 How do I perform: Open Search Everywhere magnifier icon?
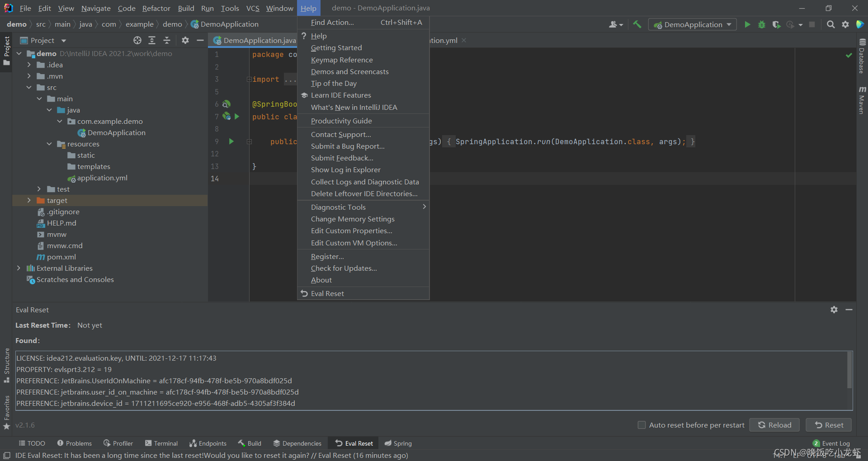(830, 24)
